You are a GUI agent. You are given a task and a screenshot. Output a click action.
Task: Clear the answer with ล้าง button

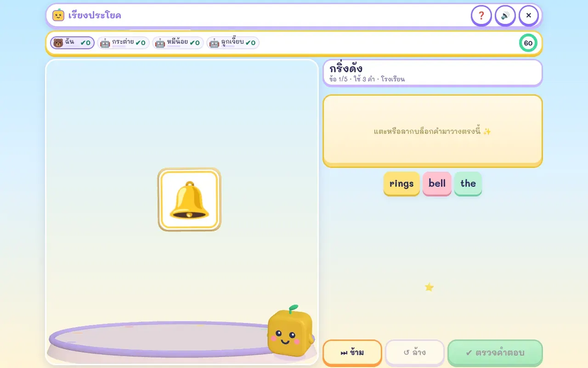(415, 353)
